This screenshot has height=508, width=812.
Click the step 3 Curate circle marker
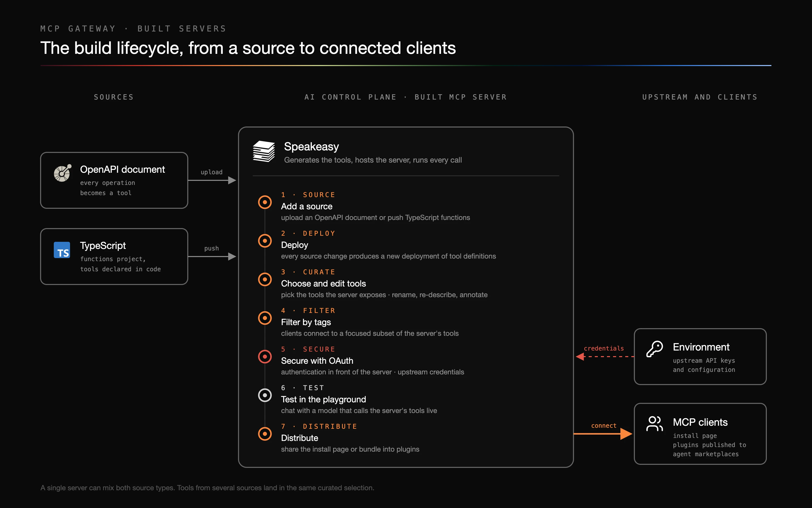pos(265,279)
